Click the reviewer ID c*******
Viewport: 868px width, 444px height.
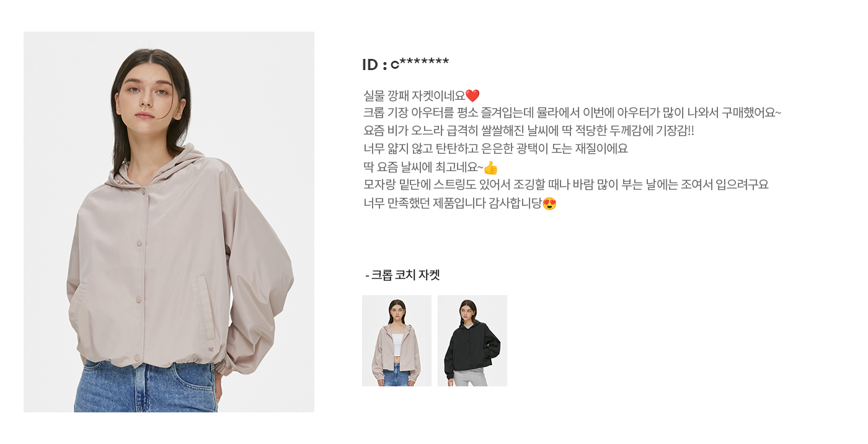405,64
